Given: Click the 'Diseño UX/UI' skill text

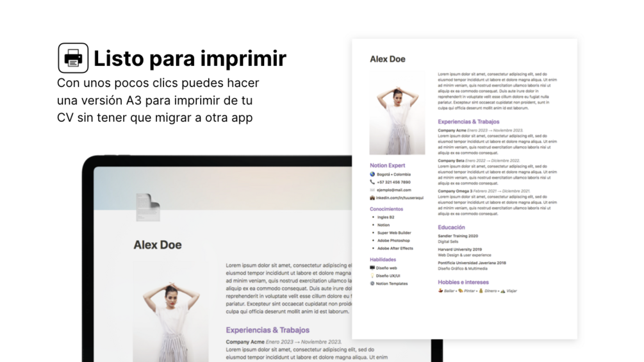Looking at the screenshot, I should tap(388, 276).
